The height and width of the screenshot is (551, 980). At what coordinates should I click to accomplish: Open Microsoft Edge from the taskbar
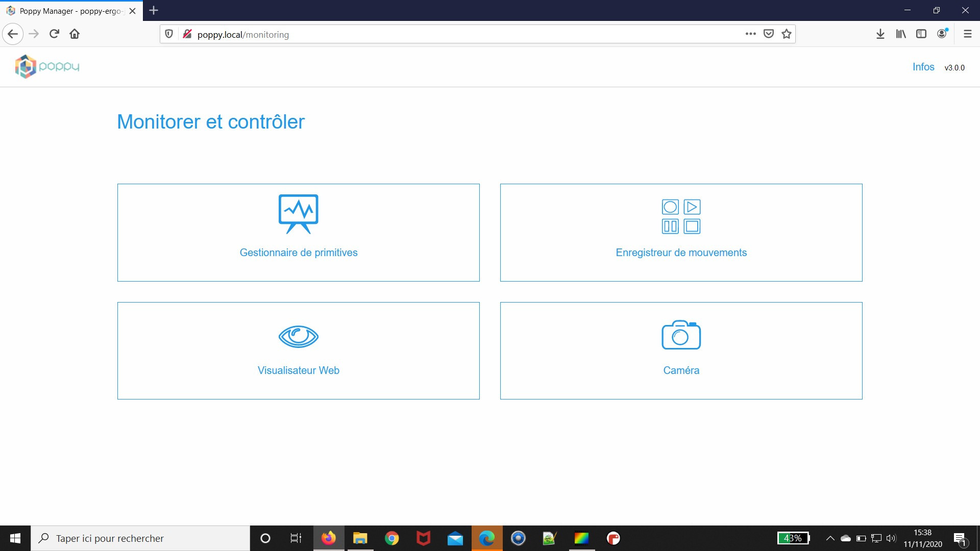coord(487,538)
